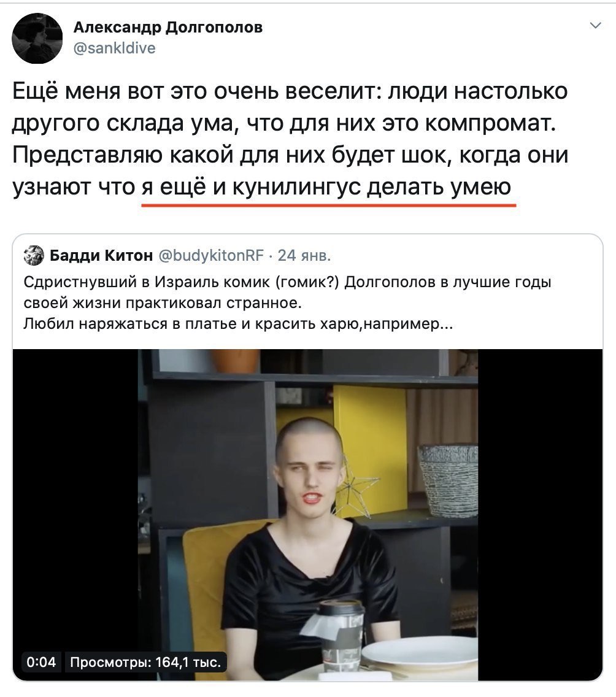
Task: Open the quoted author name Бадди Китон
Action: pyautogui.click(x=101, y=255)
